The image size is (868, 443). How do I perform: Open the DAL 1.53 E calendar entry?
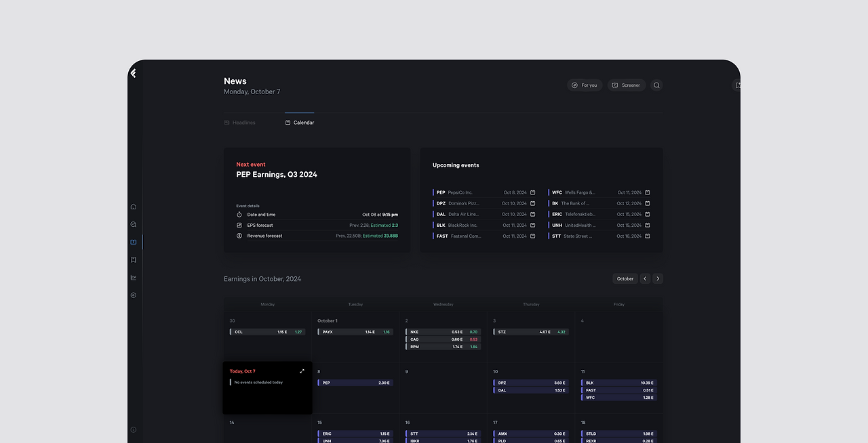tap(531, 390)
